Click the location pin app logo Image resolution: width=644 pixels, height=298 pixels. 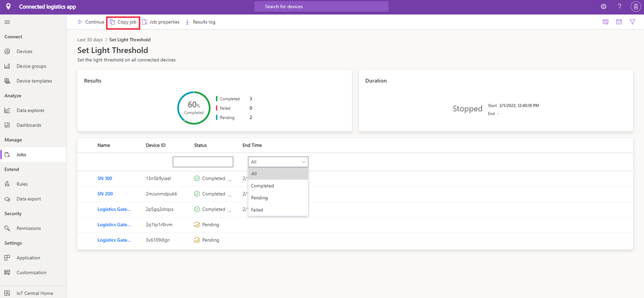coord(8,6)
